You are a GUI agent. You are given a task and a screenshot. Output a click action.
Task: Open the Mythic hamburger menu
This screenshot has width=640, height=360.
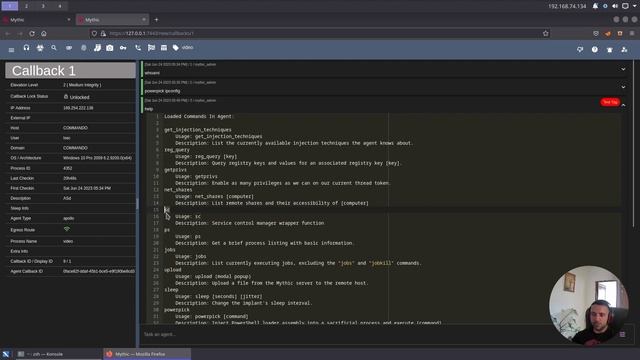(11, 50)
